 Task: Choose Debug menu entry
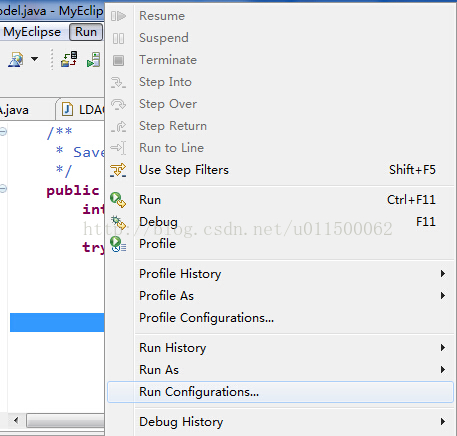[x=280, y=222]
